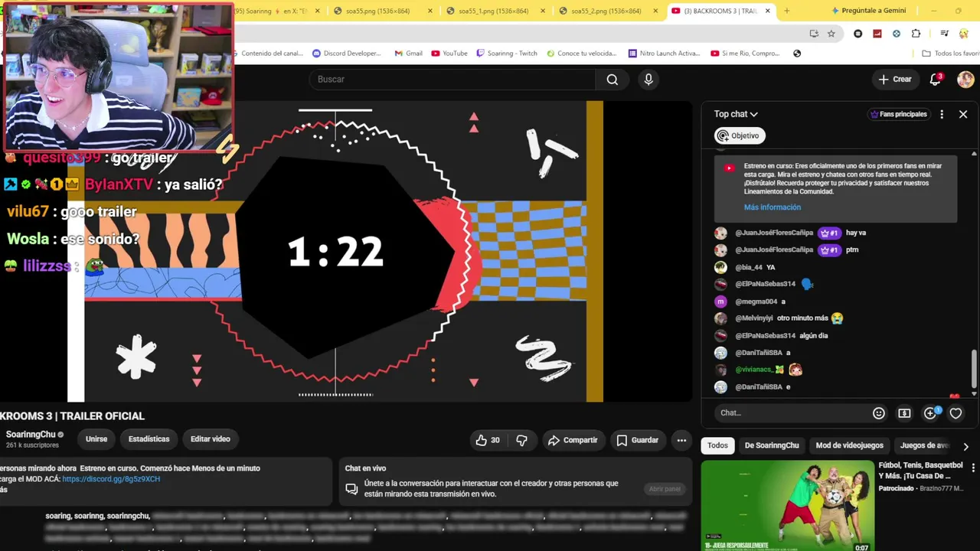Close the live chat panel

click(963, 114)
